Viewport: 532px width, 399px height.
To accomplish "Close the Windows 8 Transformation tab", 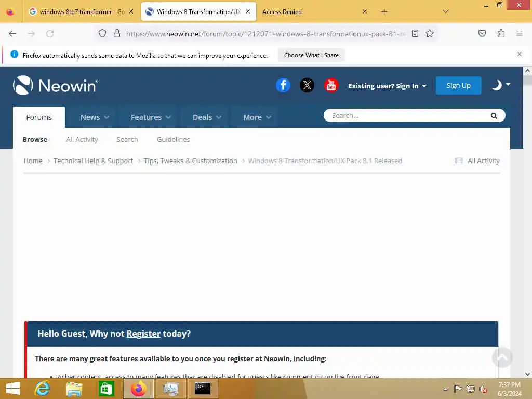I will click(x=248, y=11).
